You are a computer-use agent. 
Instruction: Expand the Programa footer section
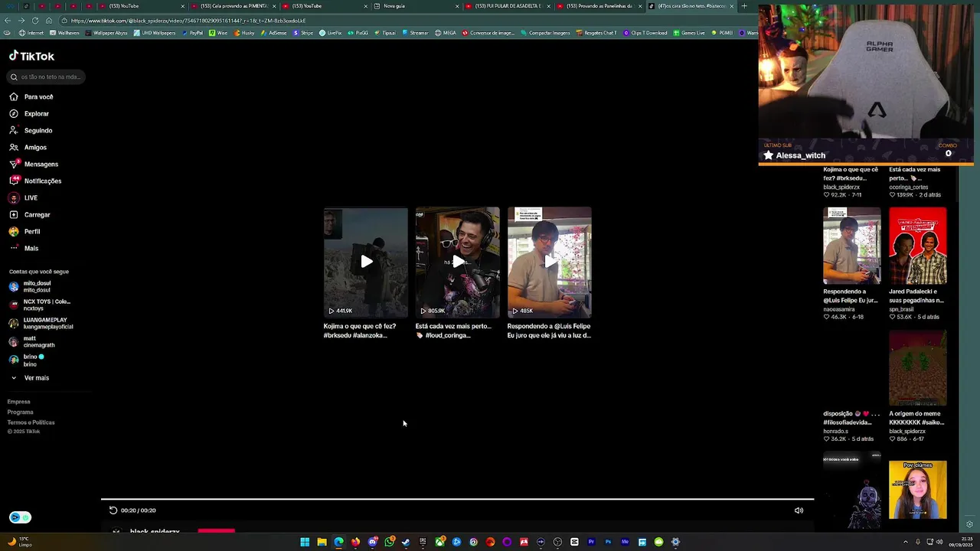click(21, 412)
